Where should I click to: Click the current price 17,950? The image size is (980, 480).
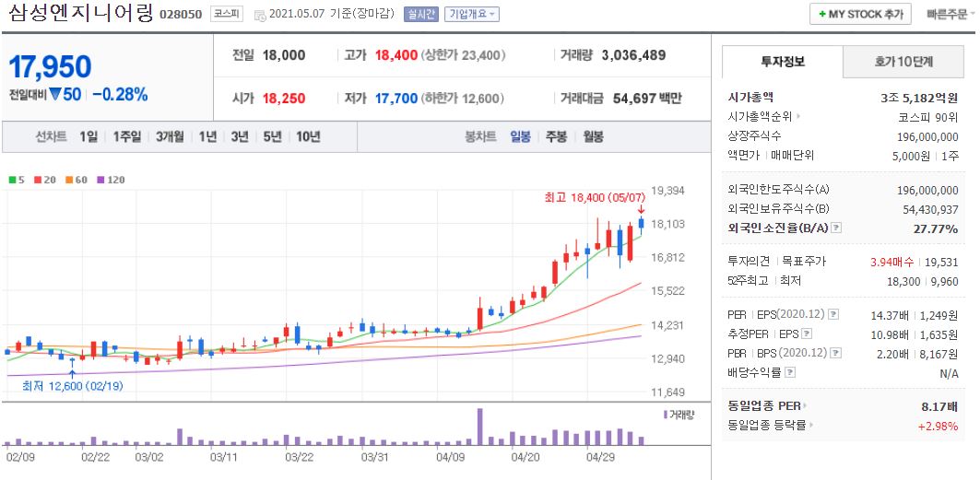tap(50, 66)
